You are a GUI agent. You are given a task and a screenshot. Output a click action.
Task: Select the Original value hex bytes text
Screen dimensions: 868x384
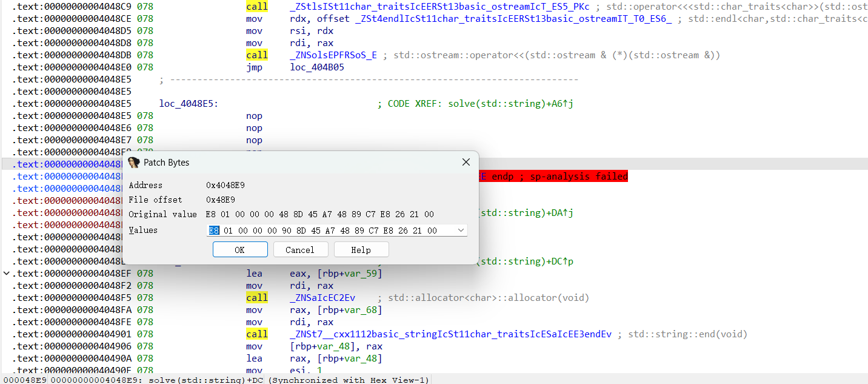click(319, 214)
